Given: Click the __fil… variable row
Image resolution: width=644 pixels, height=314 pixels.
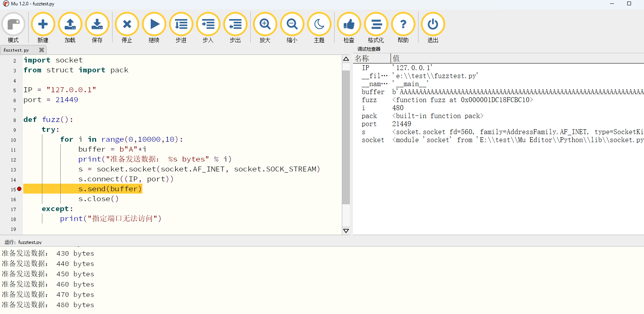Looking at the screenshot, I should pos(498,76).
